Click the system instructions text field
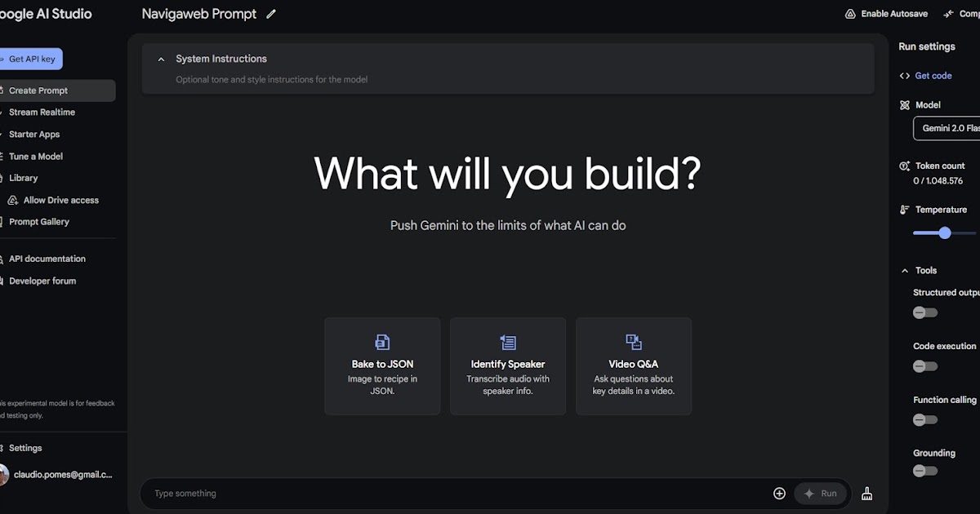 pos(508,80)
